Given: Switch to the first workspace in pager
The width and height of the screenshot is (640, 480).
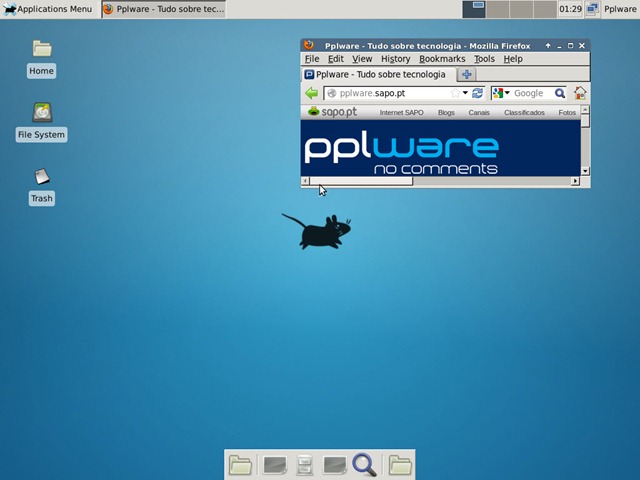Looking at the screenshot, I should click(474, 9).
